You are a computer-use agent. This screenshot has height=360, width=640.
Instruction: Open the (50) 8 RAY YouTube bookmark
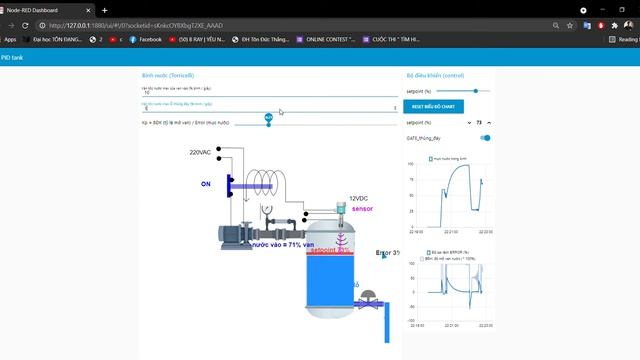click(x=197, y=40)
